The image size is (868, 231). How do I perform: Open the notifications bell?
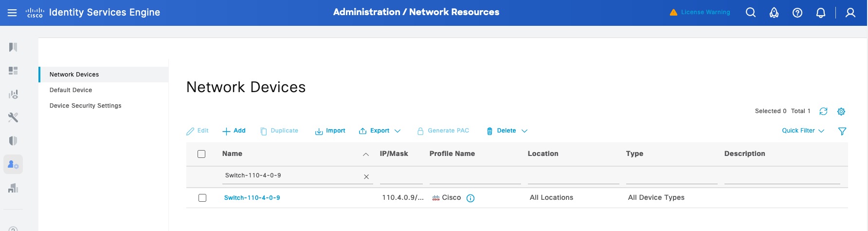(821, 13)
